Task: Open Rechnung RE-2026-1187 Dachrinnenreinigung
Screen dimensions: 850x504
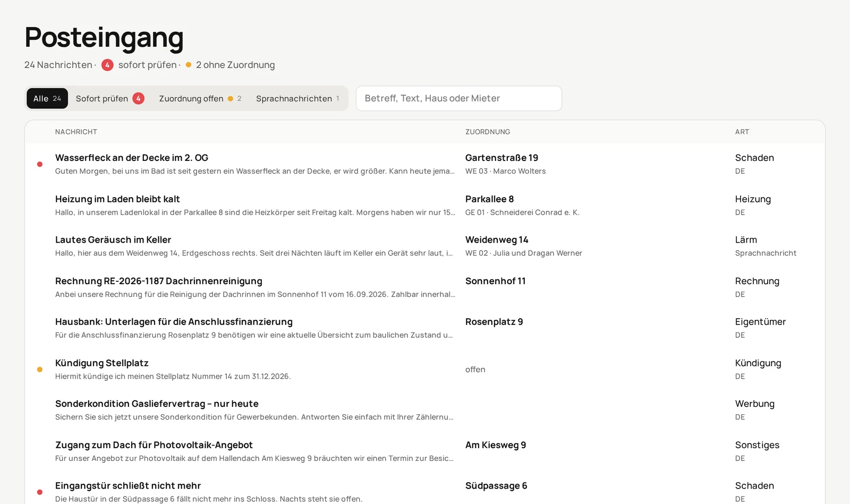Action: pos(159,281)
